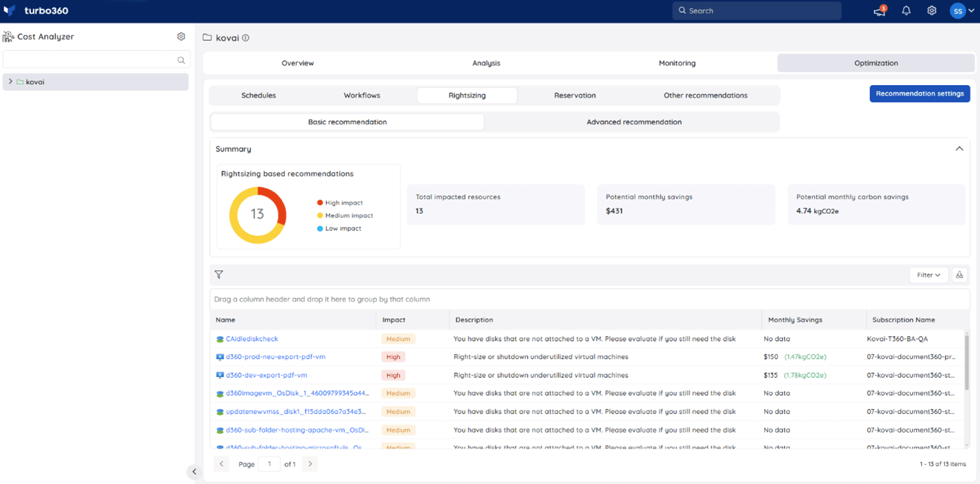Click the page number input field
This screenshot has width=980, height=484.
click(x=269, y=464)
